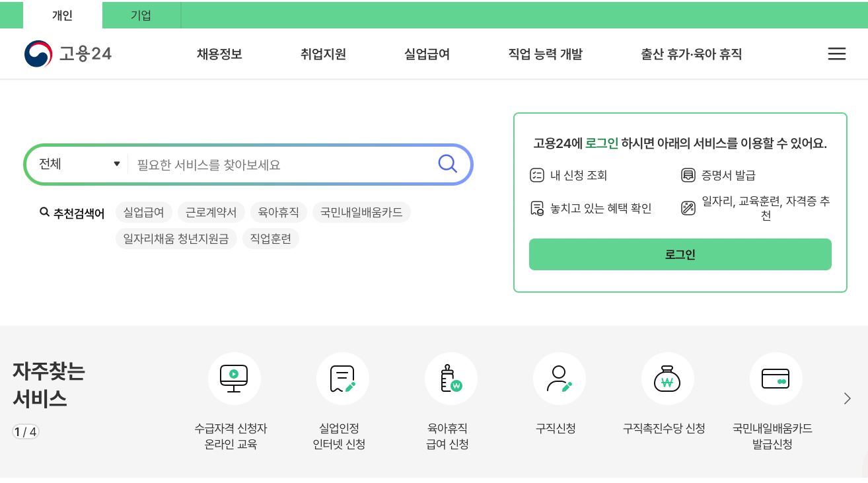Click the 구직촉진수당 신청 label text

664,428
